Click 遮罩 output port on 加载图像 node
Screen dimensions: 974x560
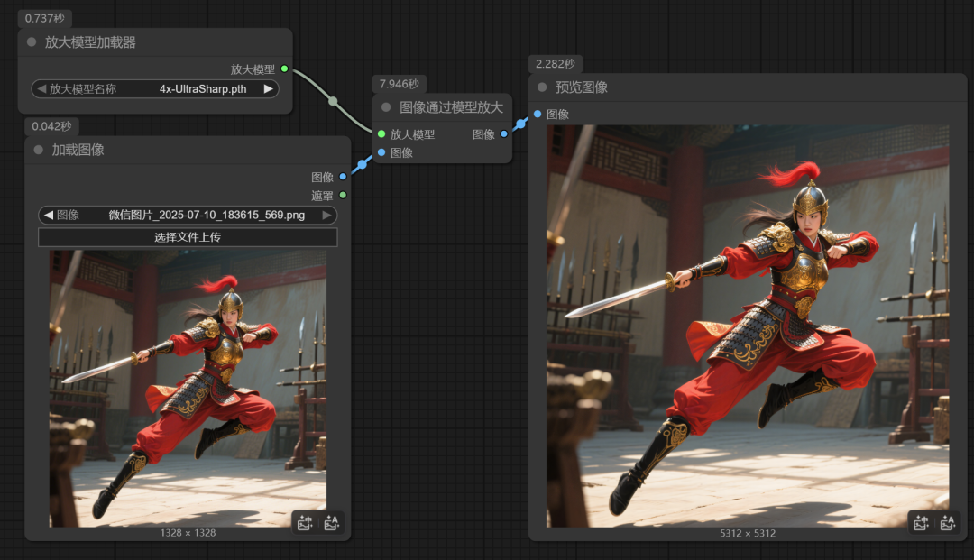[x=343, y=196]
